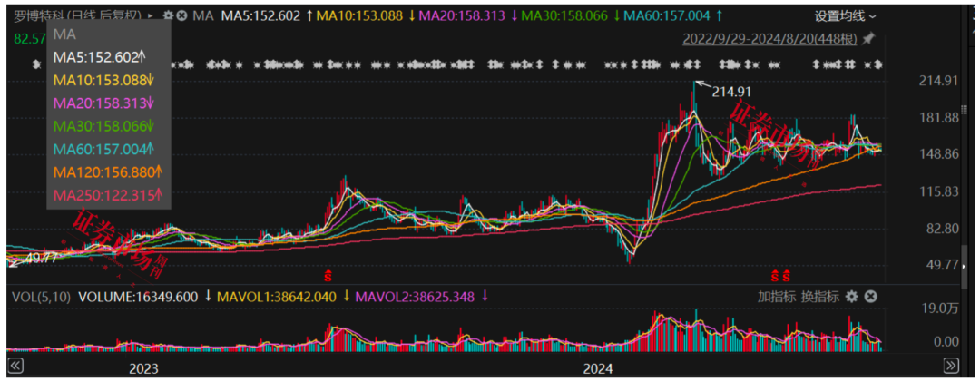
Task: Remove the MA indicator with X icon
Action: (x=181, y=15)
